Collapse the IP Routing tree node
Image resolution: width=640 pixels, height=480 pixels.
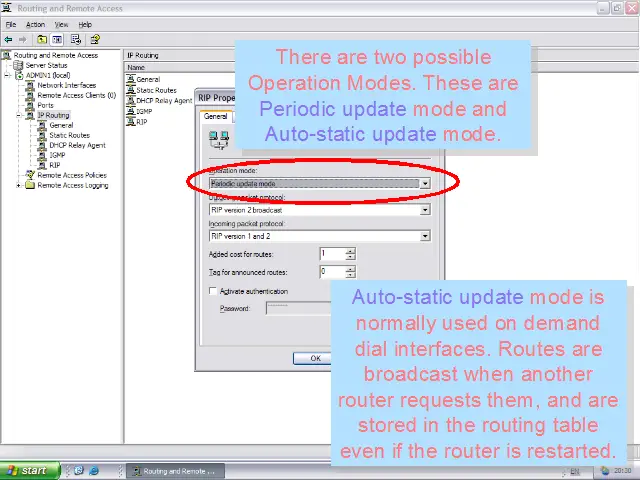pyautogui.click(x=20, y=115)
